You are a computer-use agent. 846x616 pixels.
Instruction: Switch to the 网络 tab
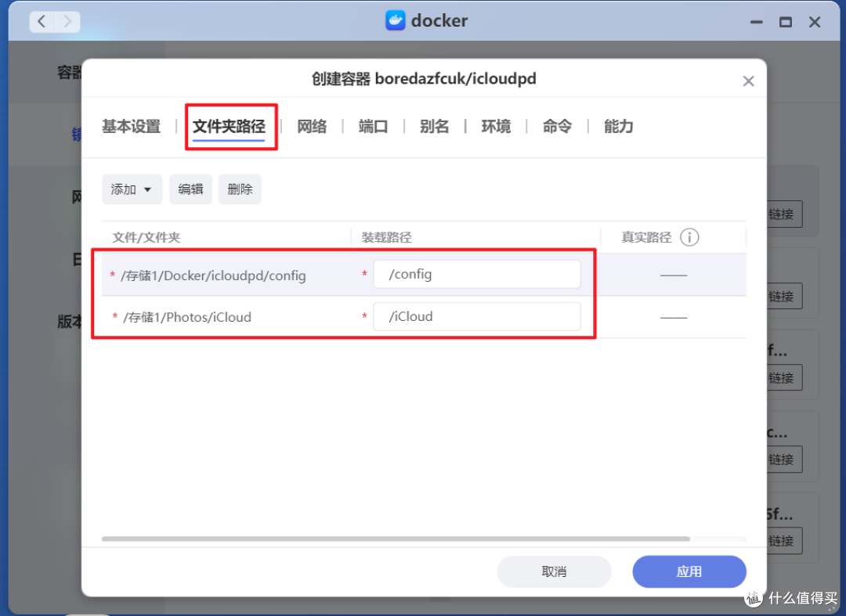[313, 126]
